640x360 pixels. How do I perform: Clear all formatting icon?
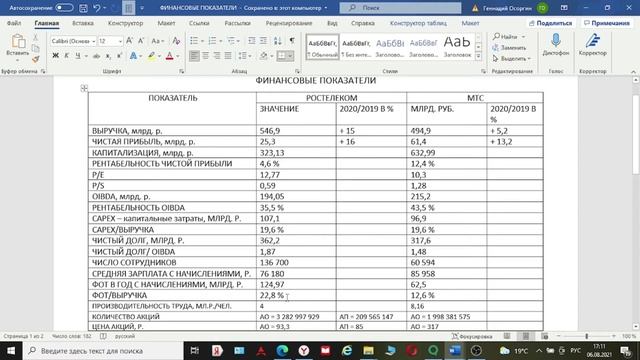176,41
